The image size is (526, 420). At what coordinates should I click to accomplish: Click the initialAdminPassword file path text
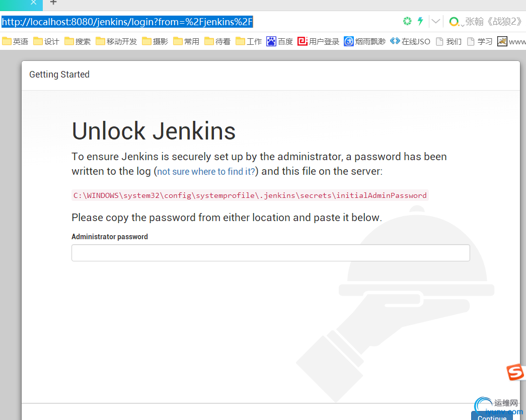pos(250,195)
